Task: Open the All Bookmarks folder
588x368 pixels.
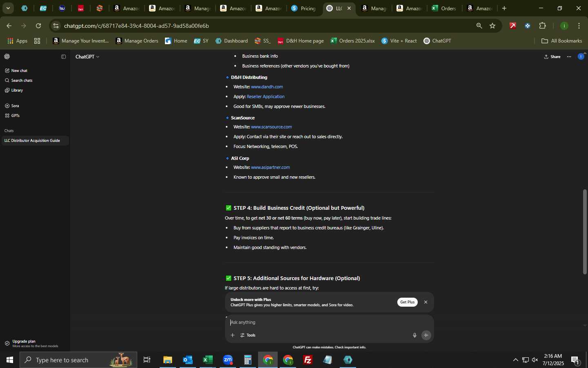Action: pos(562,41)
